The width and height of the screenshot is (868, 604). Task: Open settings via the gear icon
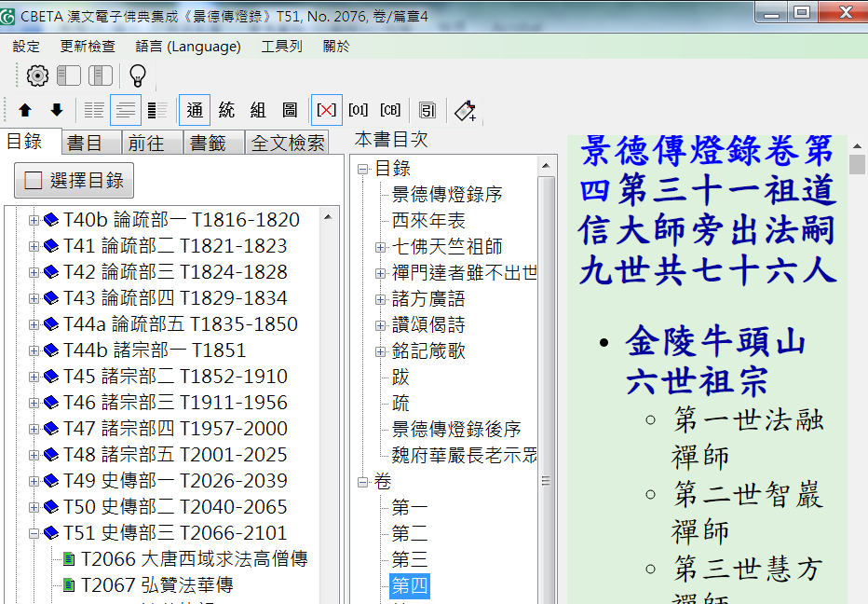pos(37,76)
